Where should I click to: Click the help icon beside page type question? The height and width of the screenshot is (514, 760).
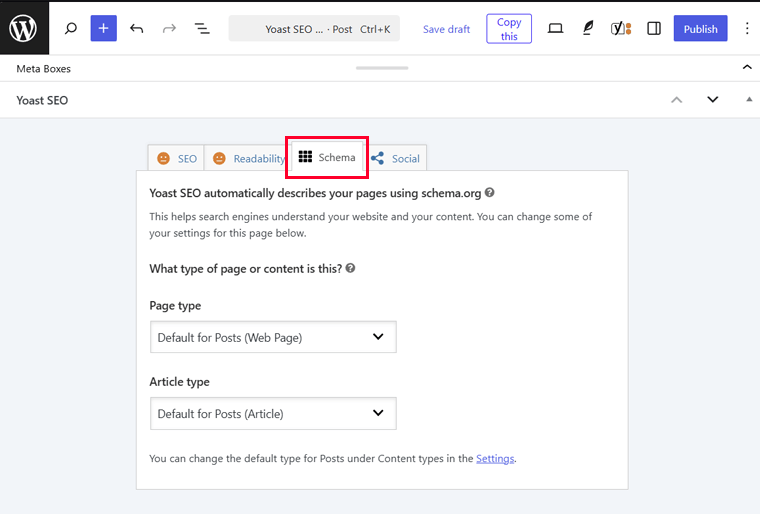pos(350,268)
